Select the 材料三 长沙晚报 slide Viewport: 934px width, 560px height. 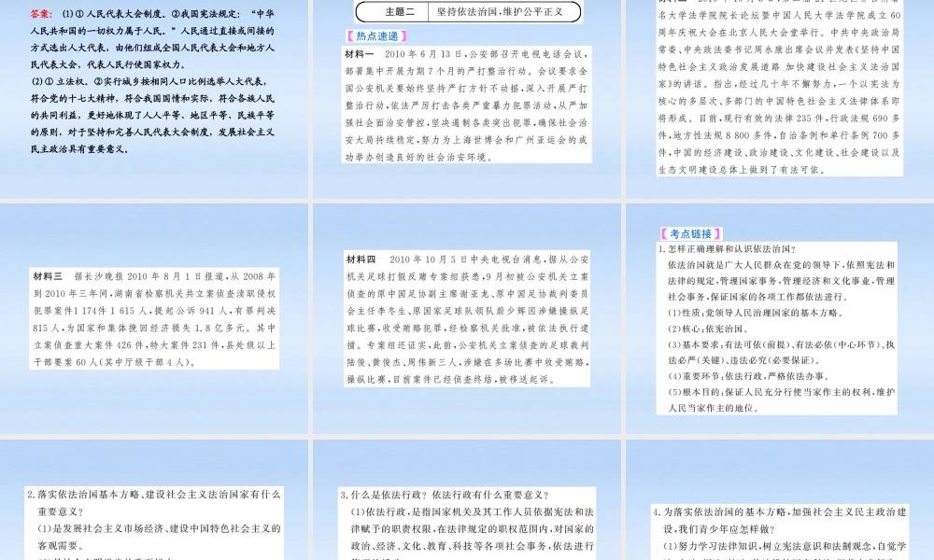pos(154,318)
